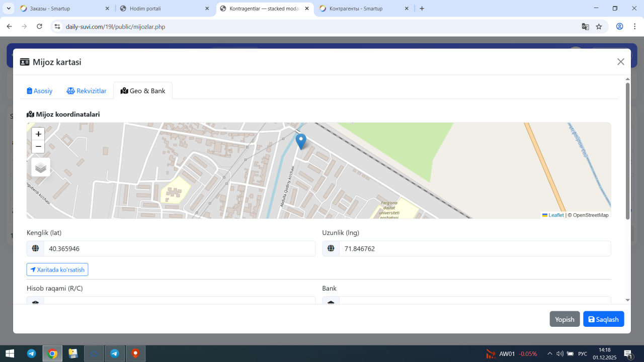Open the Chrome profile menu

(x=620, y=27)
